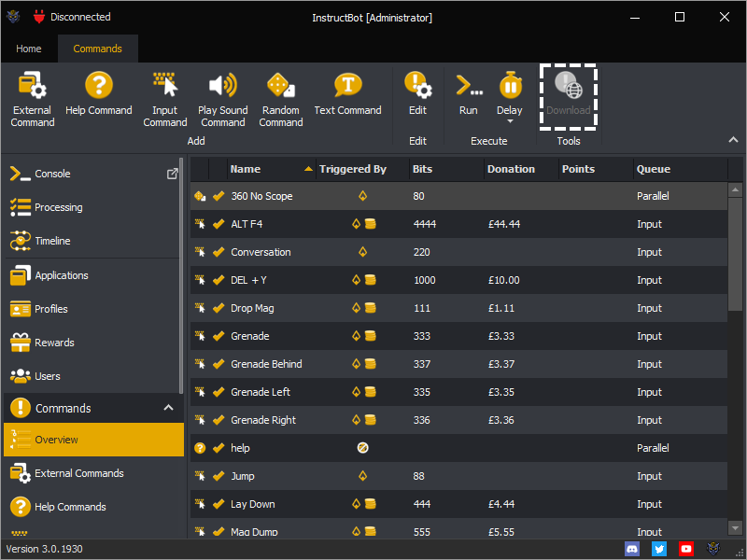Screen dimensions: 747x560
Task: Click the bits trigger icon for Jump
Action: pyautogui.click(x=362, y=476)
